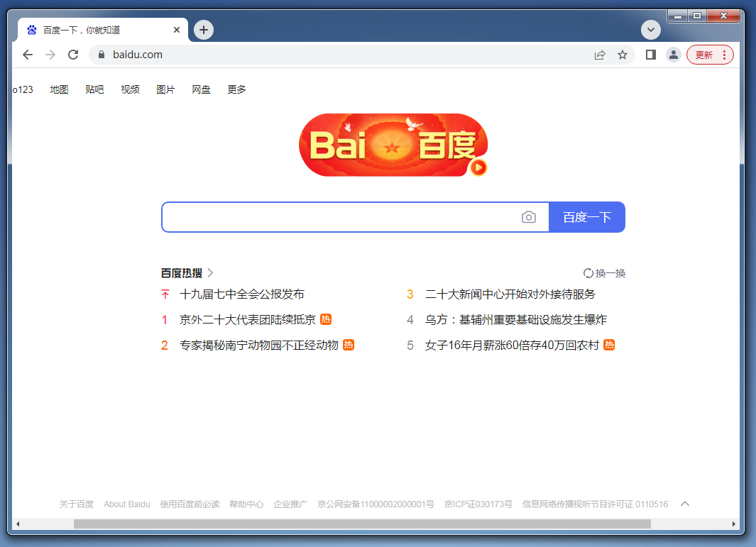This screenshot has width=756, height=547.
Task: Close the Baidu tab
Action: tap(177, 30)
